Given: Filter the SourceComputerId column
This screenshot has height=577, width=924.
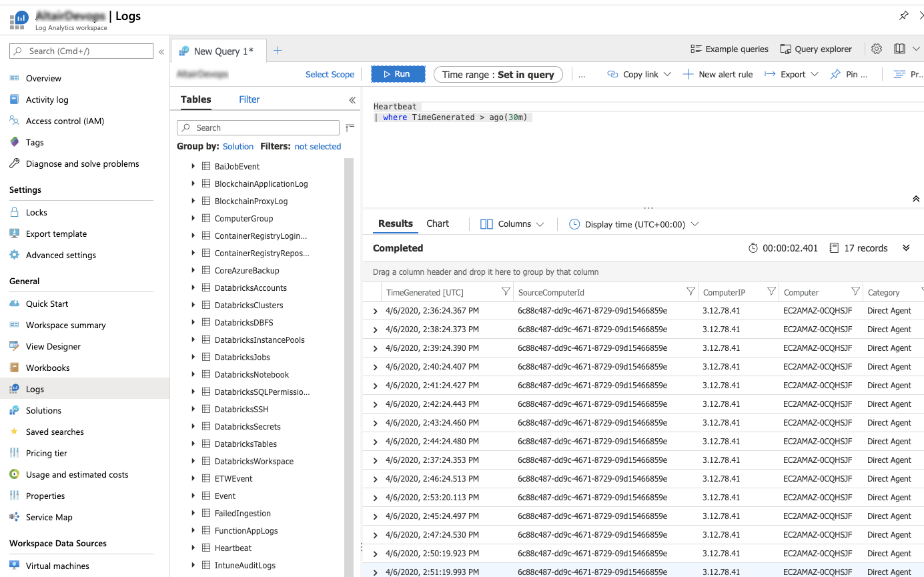Looking at the screenshot, I should point(690,292).
